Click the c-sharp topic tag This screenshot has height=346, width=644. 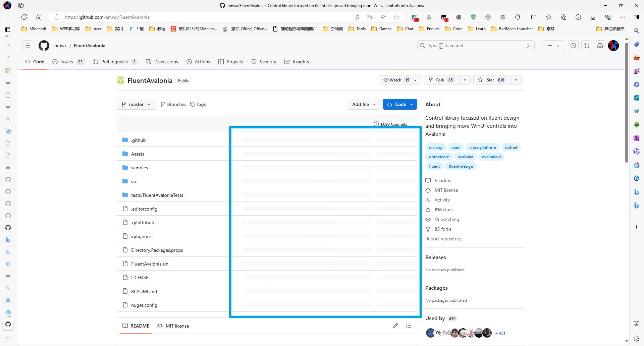tap(435, 147)
